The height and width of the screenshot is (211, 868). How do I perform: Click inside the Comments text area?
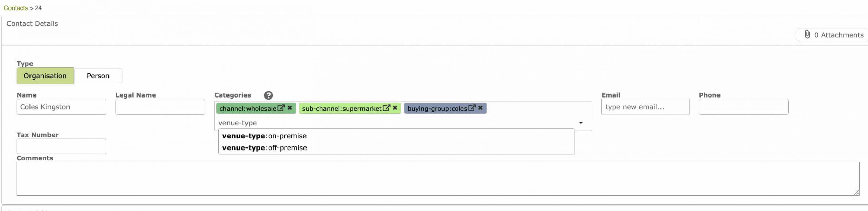(x=437, y=178)
